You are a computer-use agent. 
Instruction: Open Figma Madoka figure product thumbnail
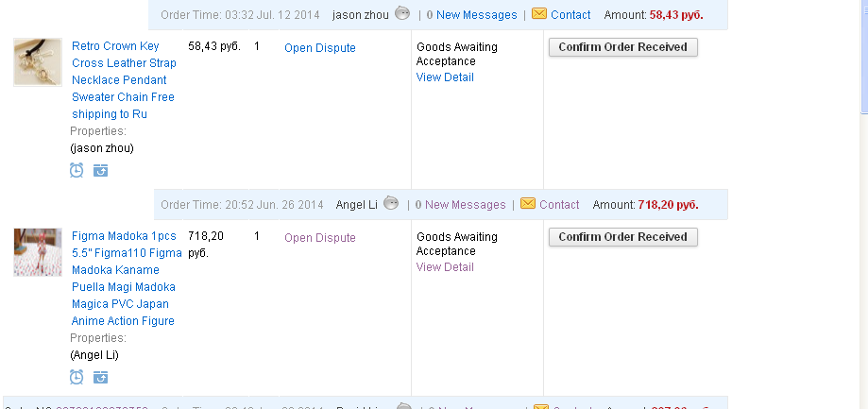click(38, 252)
